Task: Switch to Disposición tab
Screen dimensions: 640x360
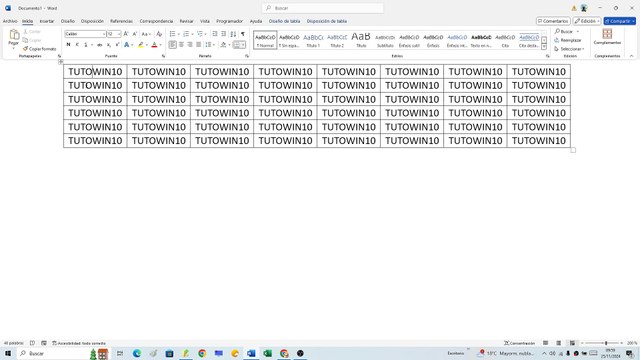Action: [92, 21]
